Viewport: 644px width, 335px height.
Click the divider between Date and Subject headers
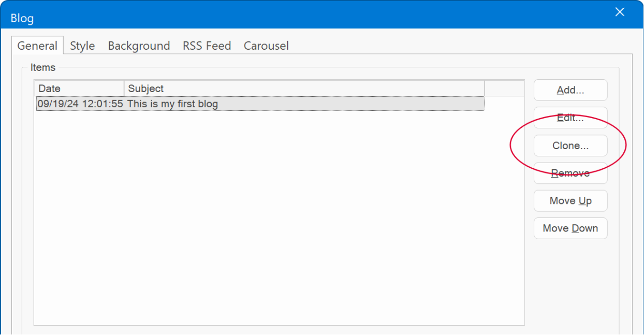pyautogui.click(x=124, y=89)
